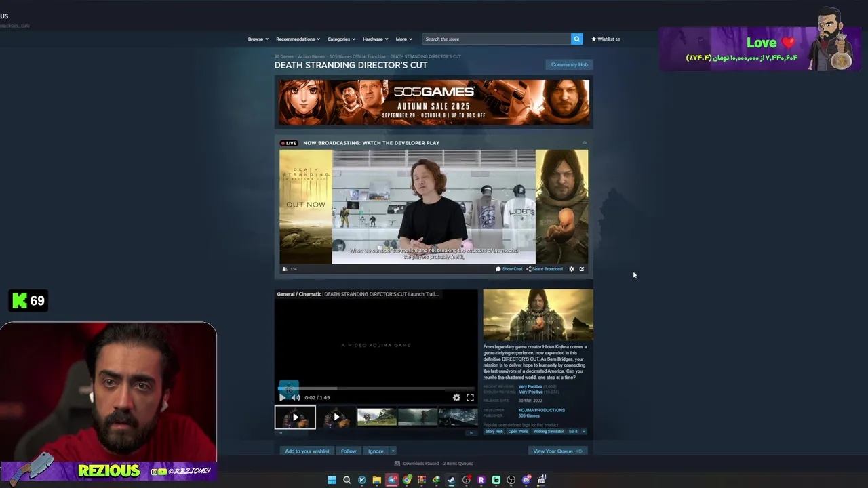Click Share Broadcast link
The height and width of the screenshot is (488, 868).
545,269
